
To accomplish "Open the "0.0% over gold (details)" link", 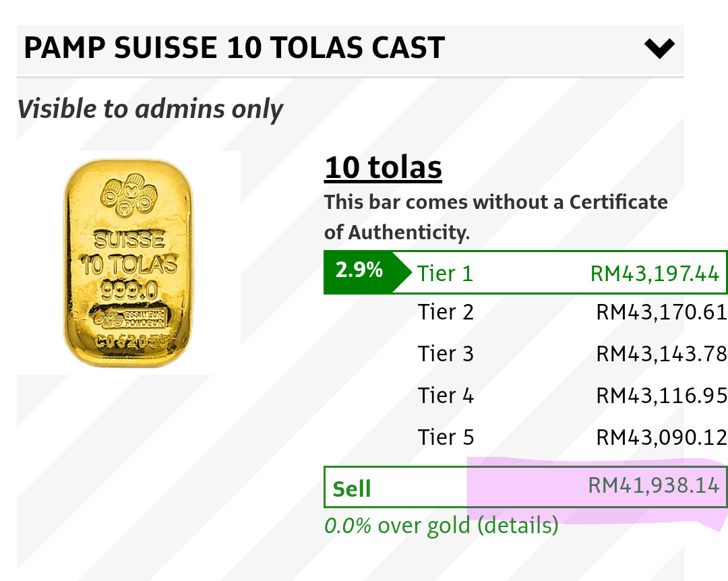I will click(x=442, y=525).
